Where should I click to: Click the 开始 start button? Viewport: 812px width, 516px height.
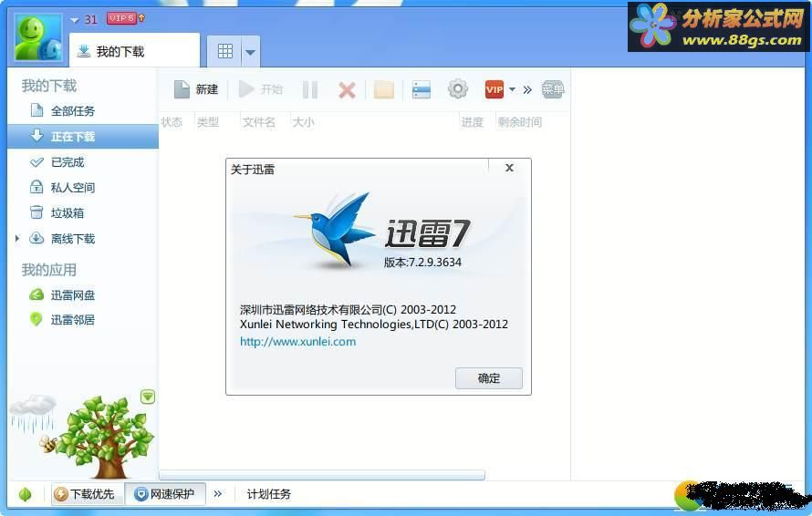[x=261, y=89]
